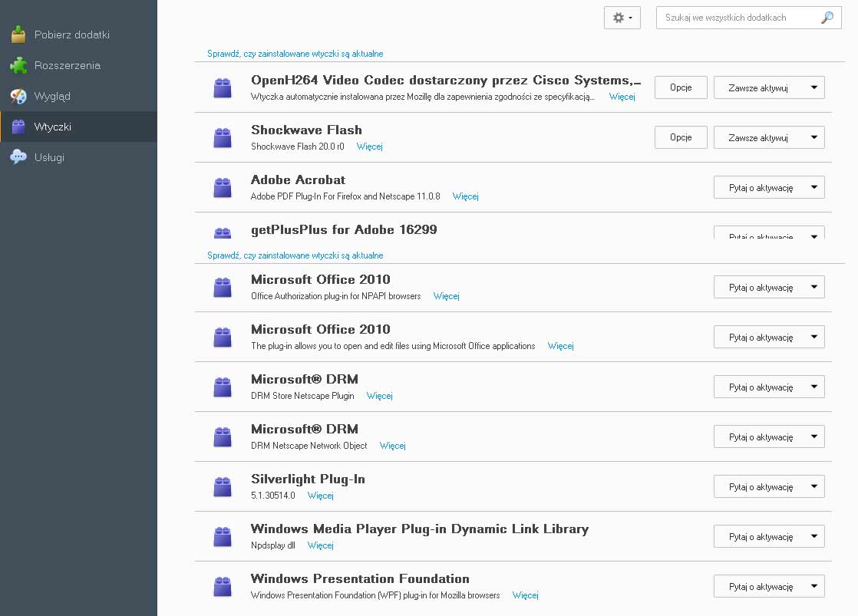Click the Wygląd paint palette icon
Viewport: 858px width, 616px height.
coord(18,96)
